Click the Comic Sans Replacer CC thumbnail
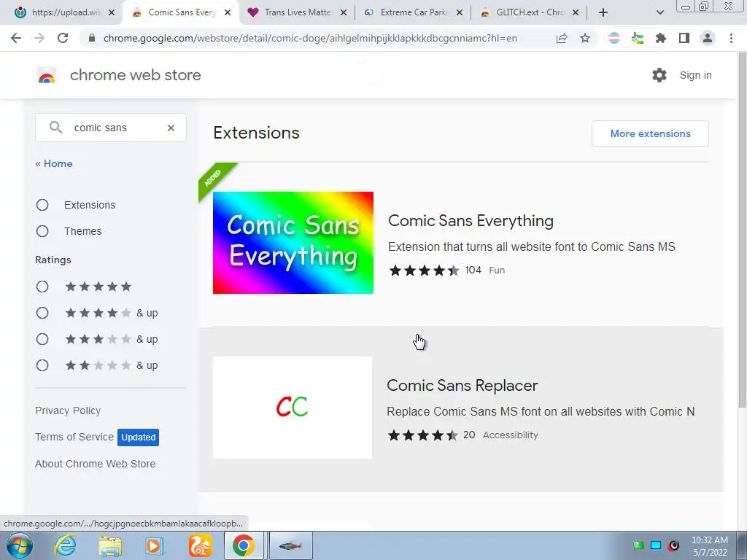Image resolution: width=747 pixels, height=560 pixels. click(x=293, y=408)
